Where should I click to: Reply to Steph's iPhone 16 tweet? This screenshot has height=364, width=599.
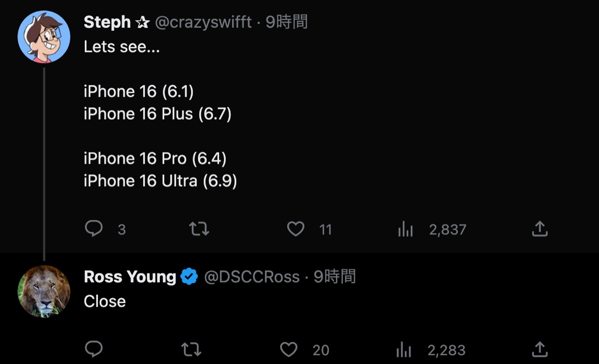94,229
